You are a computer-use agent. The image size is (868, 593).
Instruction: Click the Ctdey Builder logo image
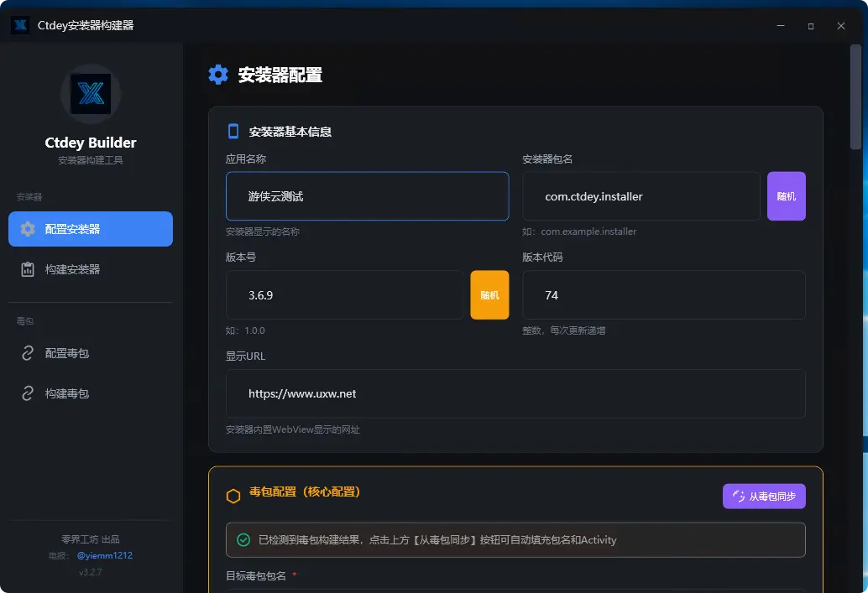click(x=90, y=93)
